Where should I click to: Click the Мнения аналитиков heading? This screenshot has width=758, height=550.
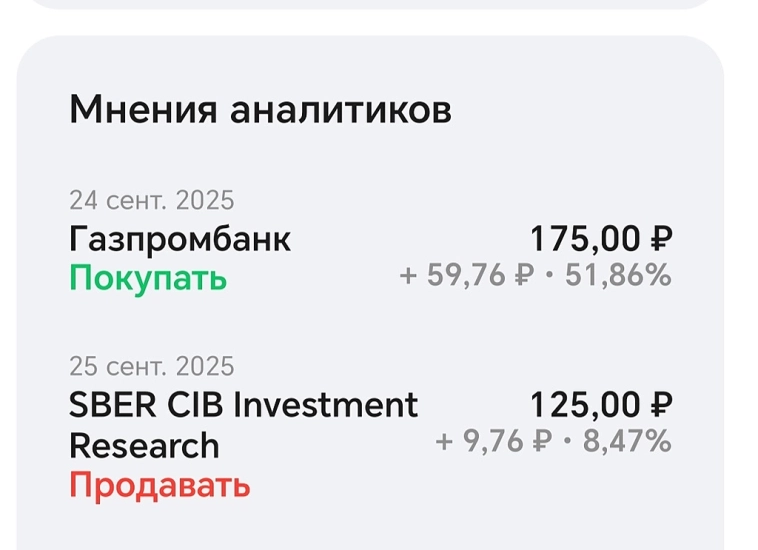[x=260, y=109]
